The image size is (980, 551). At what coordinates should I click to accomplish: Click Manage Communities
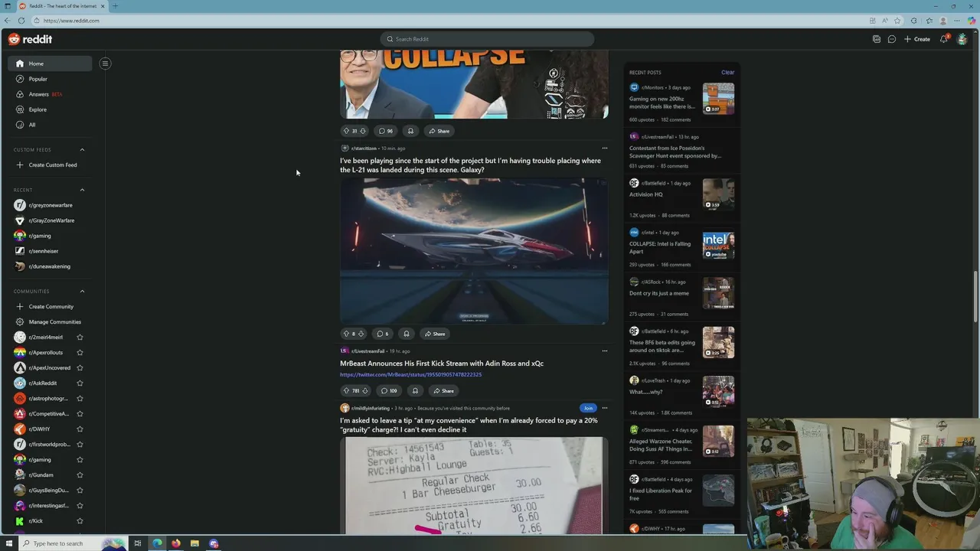click(x=51, y=322)
